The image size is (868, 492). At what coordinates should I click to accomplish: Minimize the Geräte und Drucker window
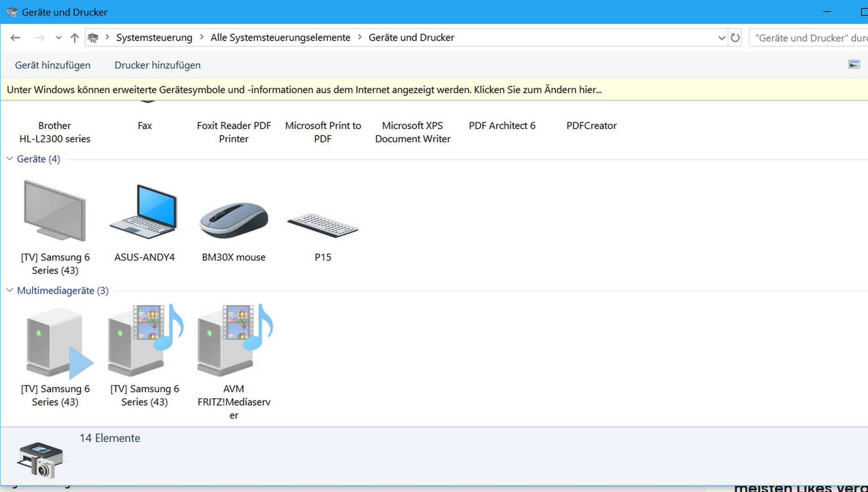(x=827, y=12)
